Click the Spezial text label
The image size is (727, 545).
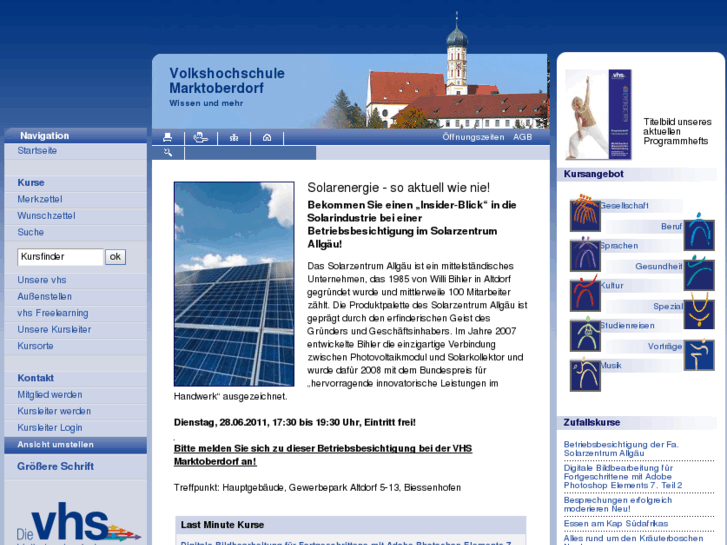click(x=668, y=307)
